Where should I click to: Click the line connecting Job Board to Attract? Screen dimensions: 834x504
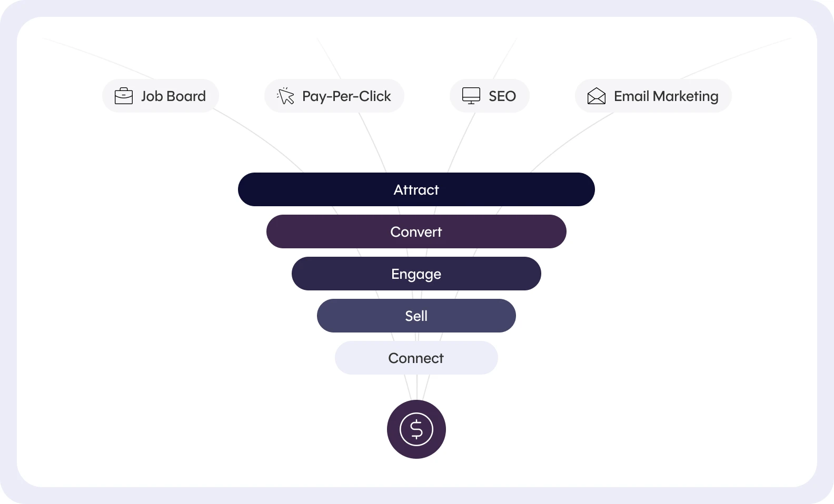tap(262, 138)
